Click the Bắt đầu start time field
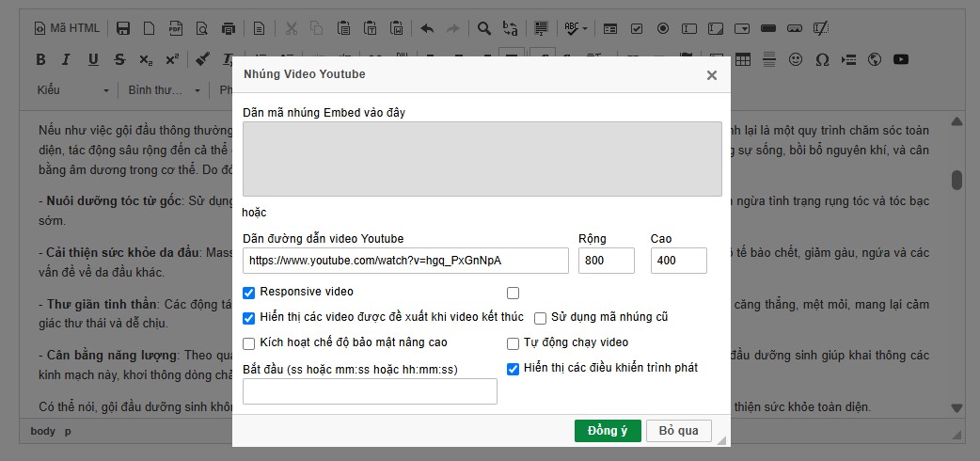Image resolution: width=980 pixels, height=461 pixels. [370, 391]
